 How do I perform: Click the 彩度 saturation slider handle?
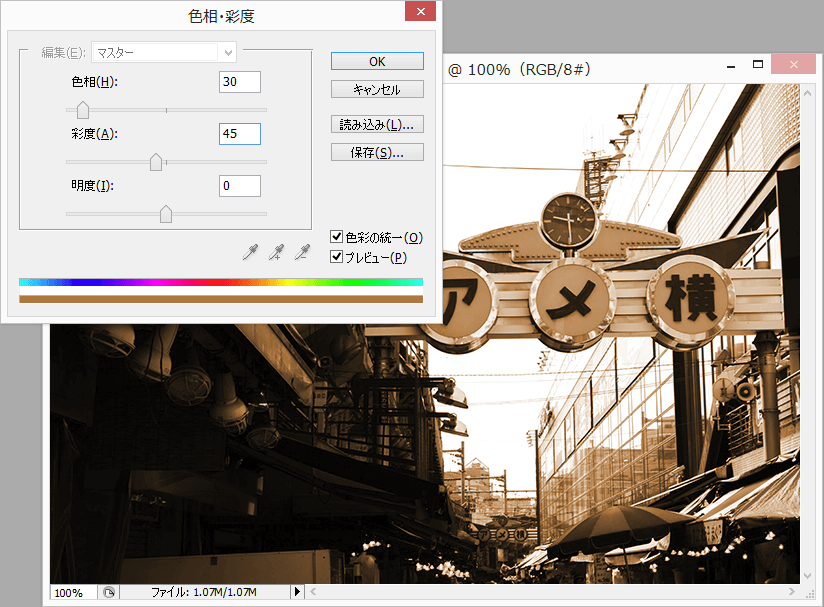156,162
